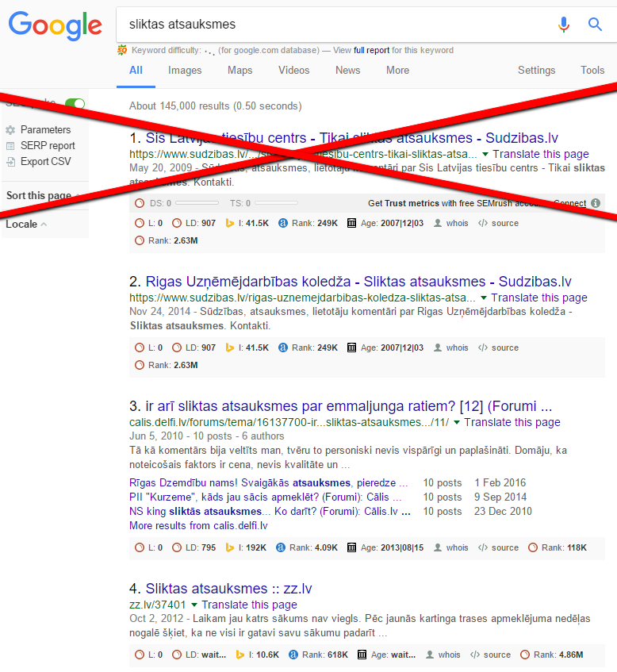Open the More search menu
617x672 pixels.
pos(397,71)
